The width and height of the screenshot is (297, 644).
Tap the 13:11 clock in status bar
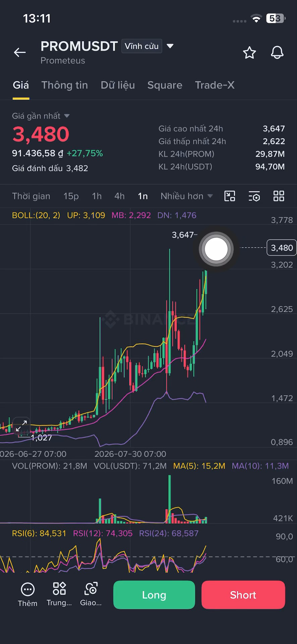coord(37,18)
